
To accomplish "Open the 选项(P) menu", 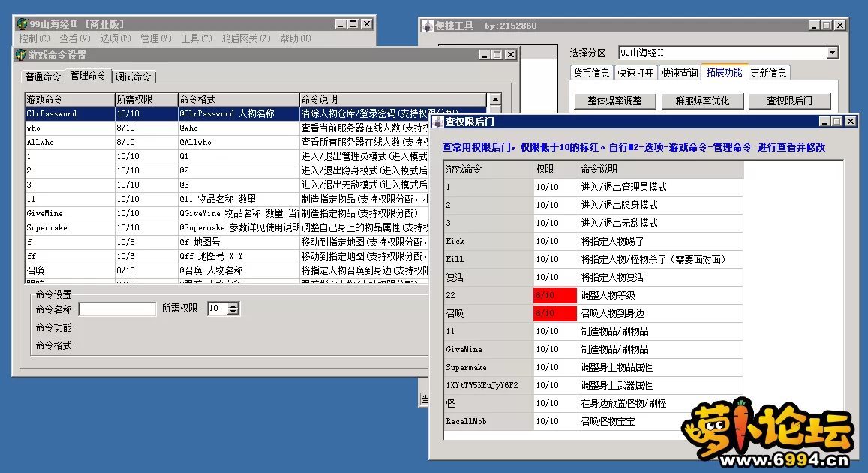I will (x=115, y=38).
